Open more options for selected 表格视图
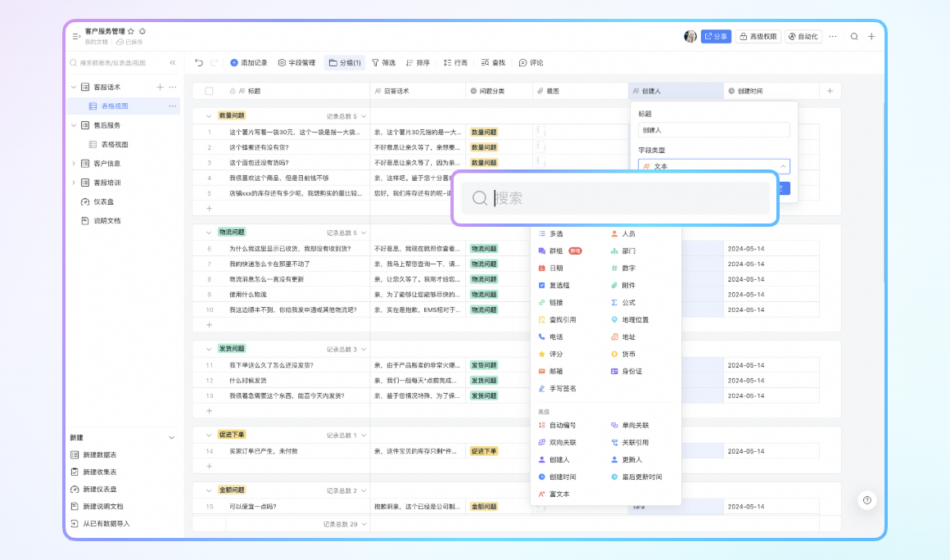The height and width of the screenshot is (560, 950). [173, 106]
